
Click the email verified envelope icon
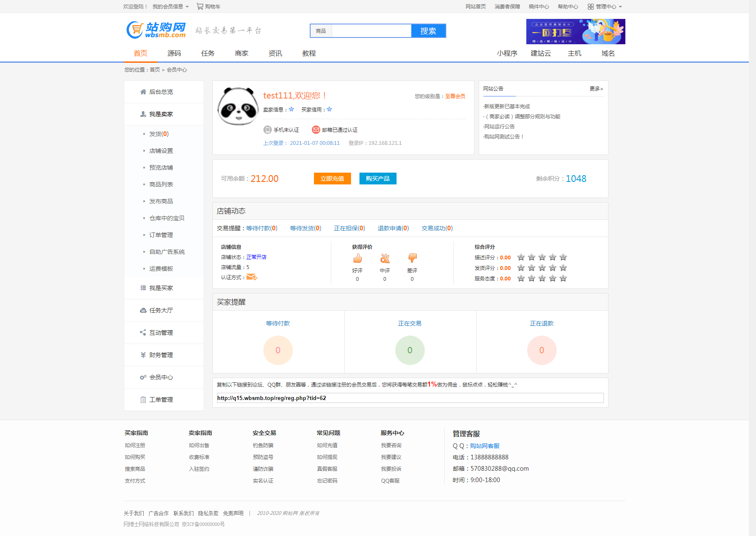click(x=316, y=130)
